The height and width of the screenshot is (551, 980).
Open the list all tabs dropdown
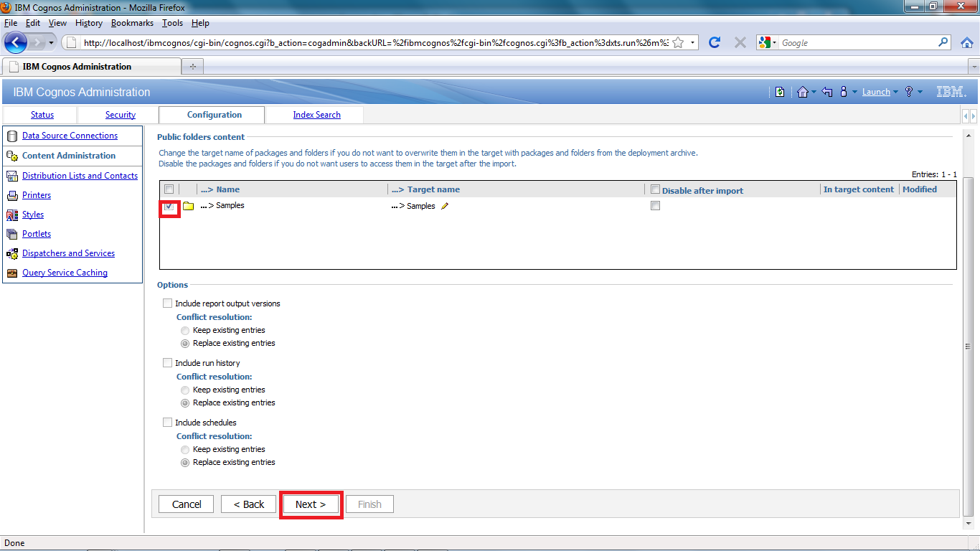point(974,67)
